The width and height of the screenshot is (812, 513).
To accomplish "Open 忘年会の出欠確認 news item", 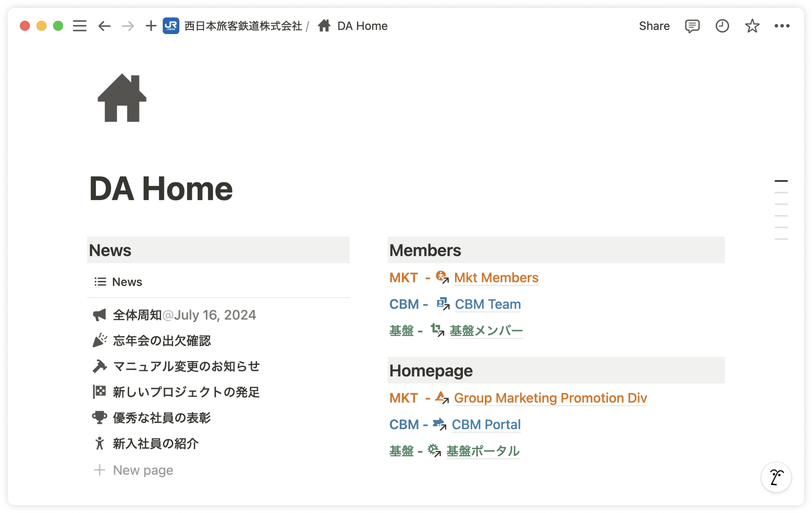I will 162,341.
